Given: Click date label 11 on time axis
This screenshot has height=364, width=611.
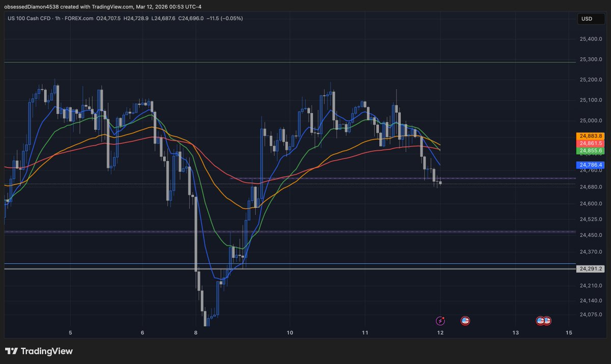Looking at the screenshot, I should (x=365, y=332).
